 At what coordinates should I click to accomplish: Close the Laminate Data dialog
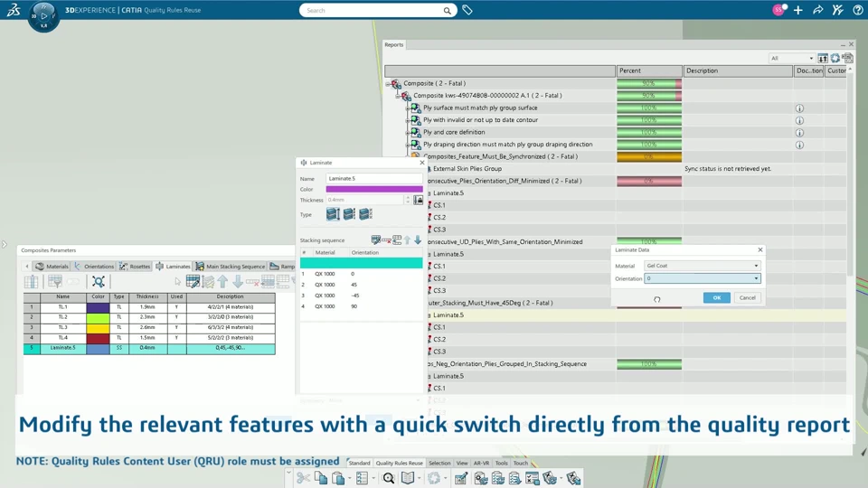click(760, 249)
